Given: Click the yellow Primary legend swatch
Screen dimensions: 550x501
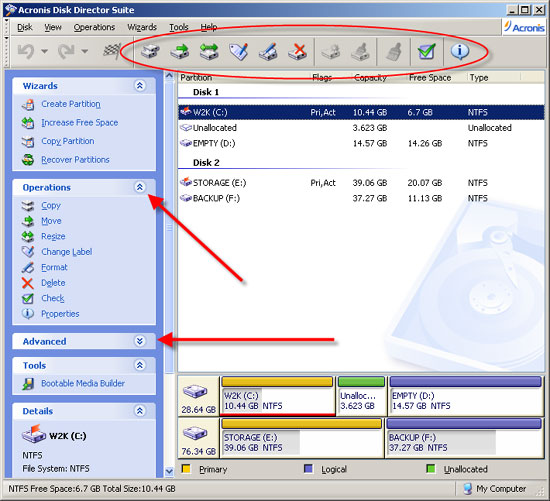Looking at the screenshot, I should point(186,469).
